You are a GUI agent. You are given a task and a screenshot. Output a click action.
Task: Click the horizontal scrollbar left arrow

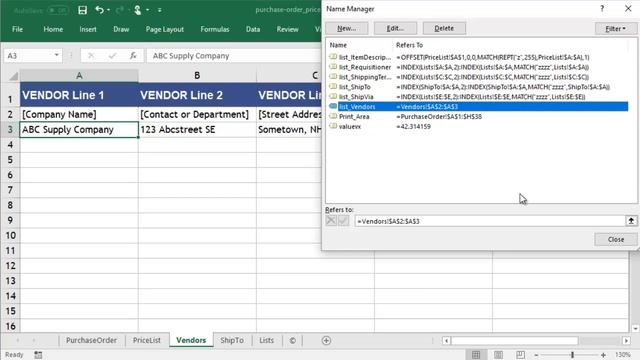click(446, 340)
